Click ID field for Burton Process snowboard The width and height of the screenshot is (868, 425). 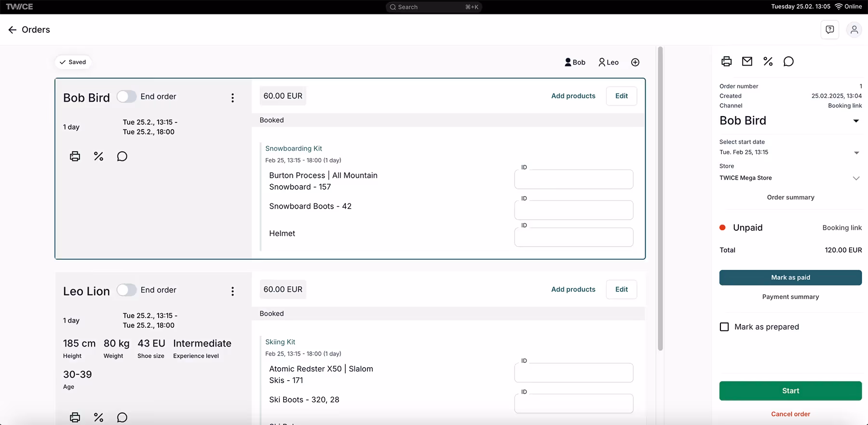pos(574,179)
